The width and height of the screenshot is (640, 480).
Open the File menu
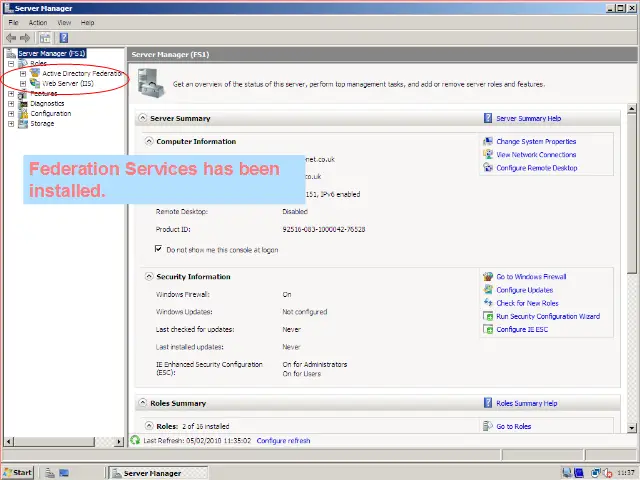click(13, 22)
